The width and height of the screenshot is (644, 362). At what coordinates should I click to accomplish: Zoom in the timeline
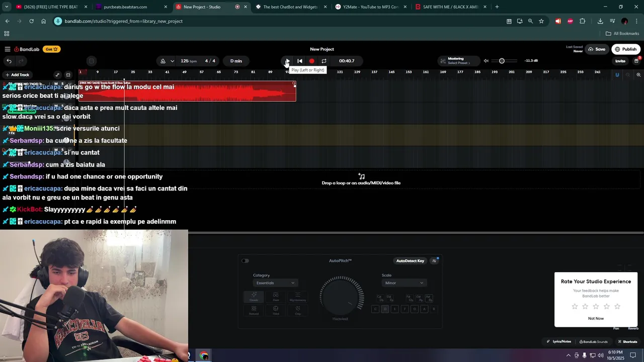coord(638,75)
